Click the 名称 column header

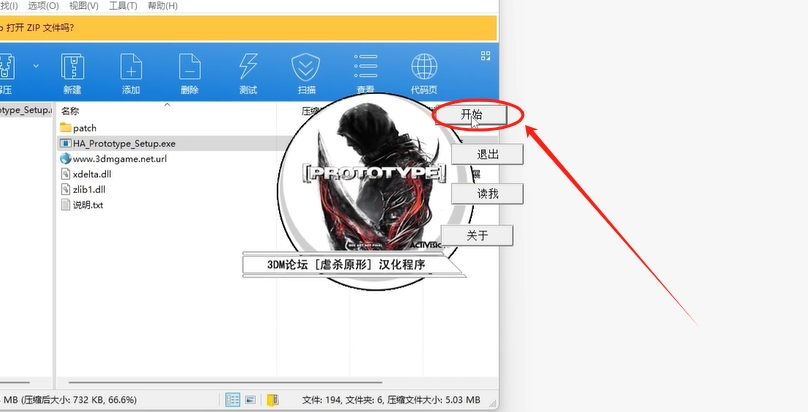(70, 111)
